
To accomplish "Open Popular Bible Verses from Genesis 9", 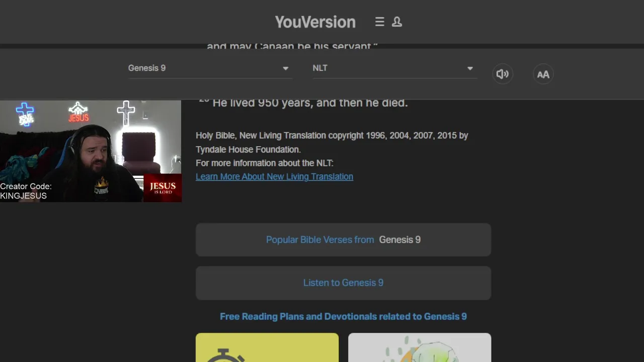I will pos(343,240).
